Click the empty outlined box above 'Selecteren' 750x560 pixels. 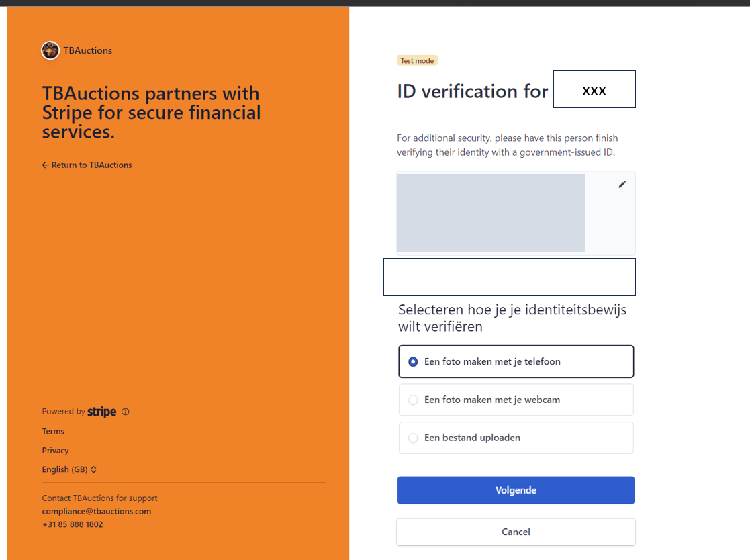pyautogui.click(x=509, y=277)
